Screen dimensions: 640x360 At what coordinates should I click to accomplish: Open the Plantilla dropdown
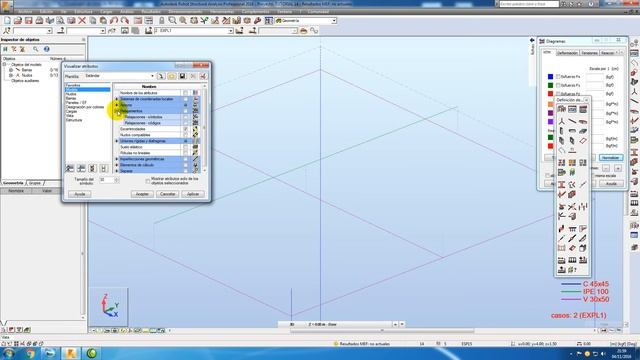coord(152,76)
